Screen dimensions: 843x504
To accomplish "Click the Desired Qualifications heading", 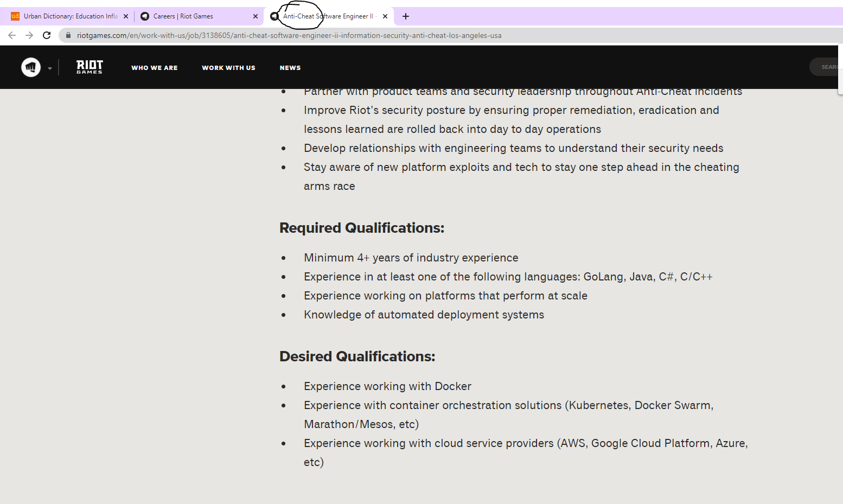I will pyautogui.click(x=357, y=356).
